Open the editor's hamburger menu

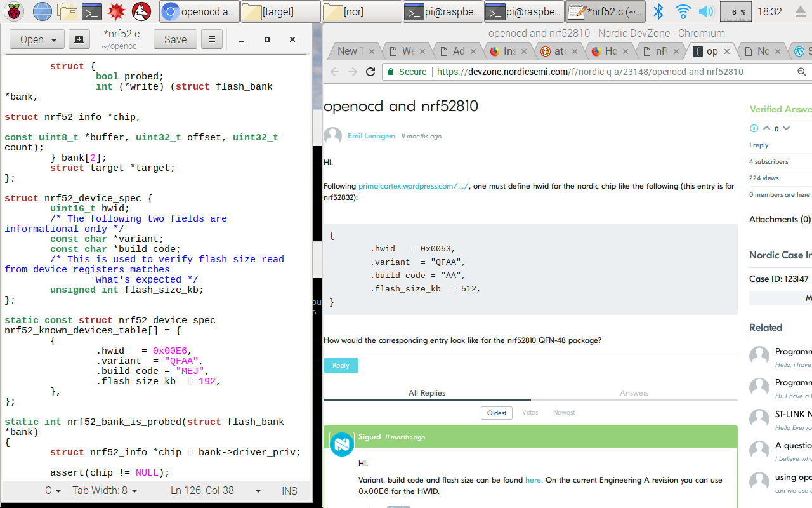click(212, 39)
